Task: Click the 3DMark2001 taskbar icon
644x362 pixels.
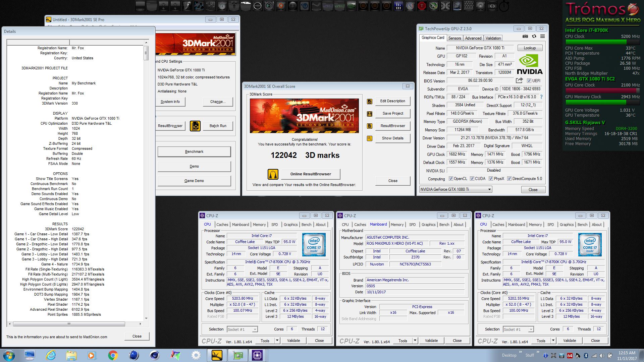Action: 216,355
